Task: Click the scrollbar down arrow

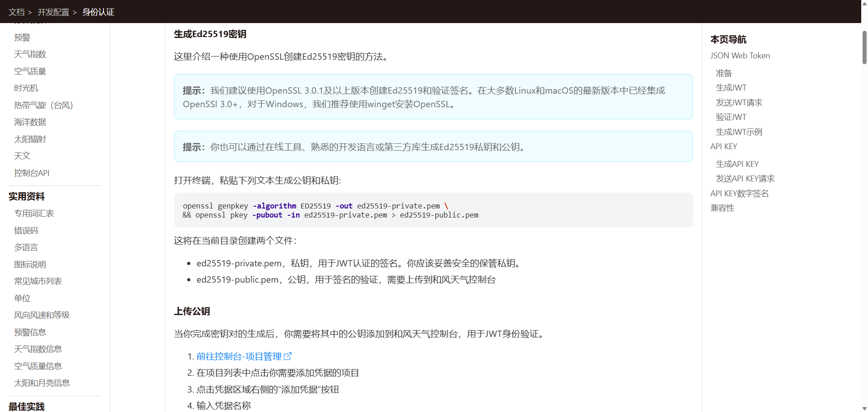Action: pyautogui.click(x=864, y=408)
